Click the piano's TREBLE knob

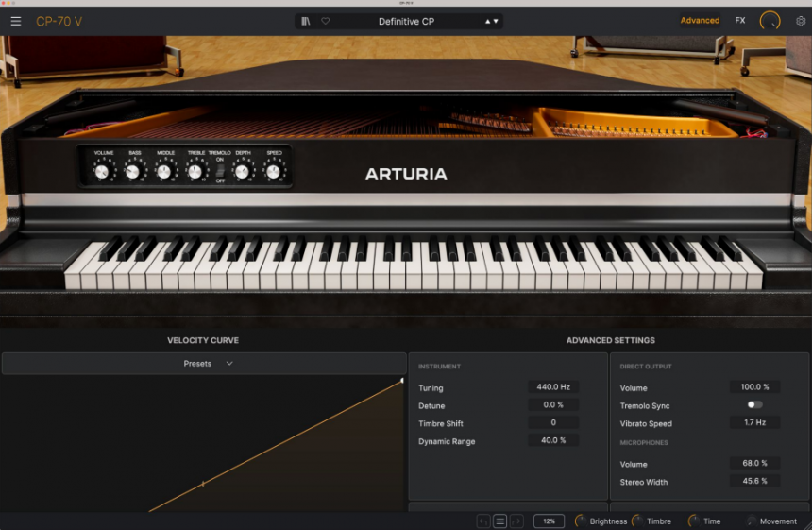coord(195,172)
